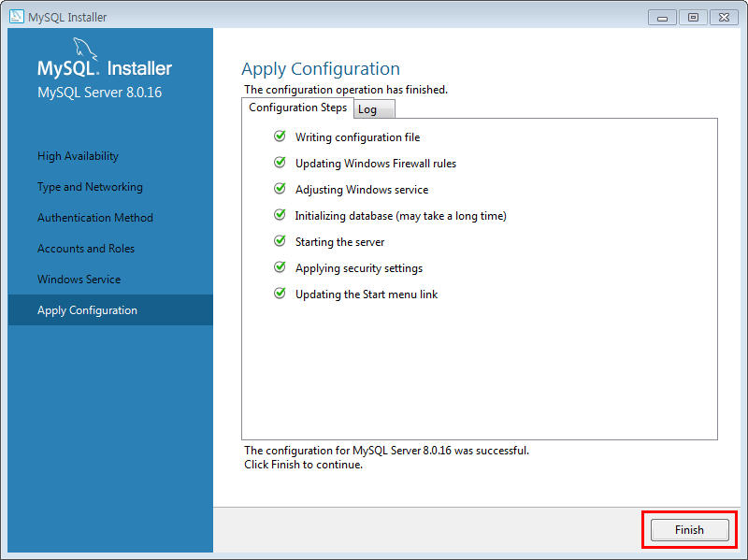The height and width of the screenshot is (560, 748).
Task: Select Authentication Method in sidebar
Action: click(95, 218)
